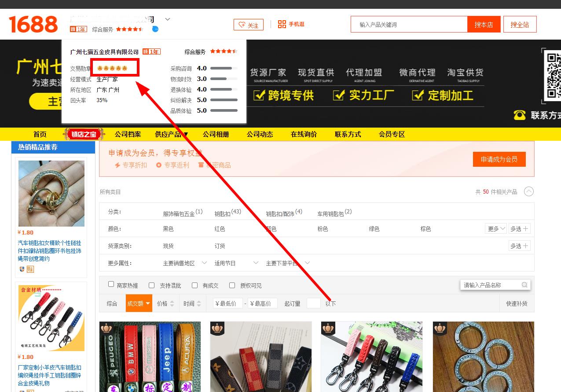This screenshot has height=392, width=561.
Task: Click the crown badge on braided keychain product
Action: 328,328
